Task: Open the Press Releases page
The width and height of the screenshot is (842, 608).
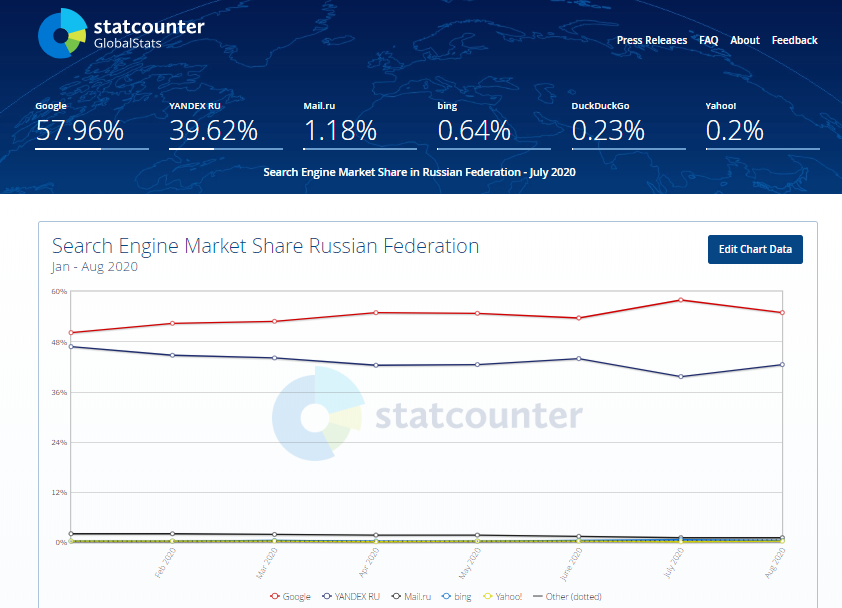Action: (x=651, y=40)
